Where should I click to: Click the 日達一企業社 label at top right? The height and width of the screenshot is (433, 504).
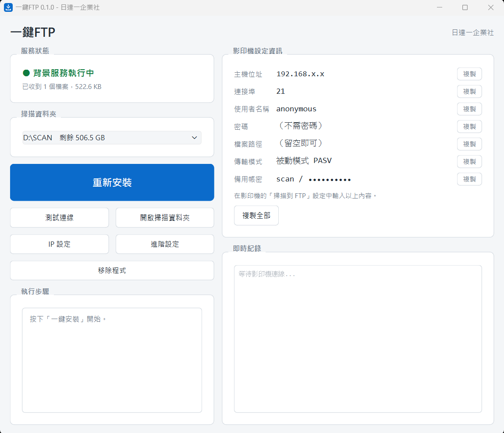coord(472,32)
